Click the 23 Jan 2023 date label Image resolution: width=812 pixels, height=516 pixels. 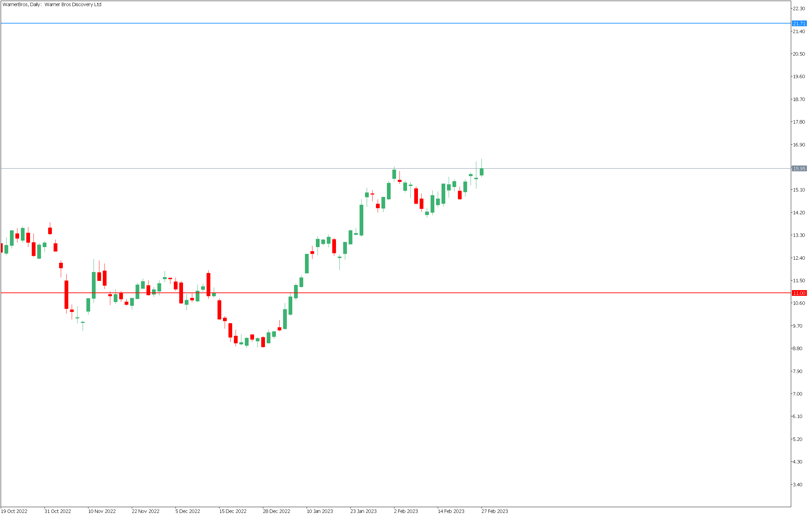click(363, 511)
